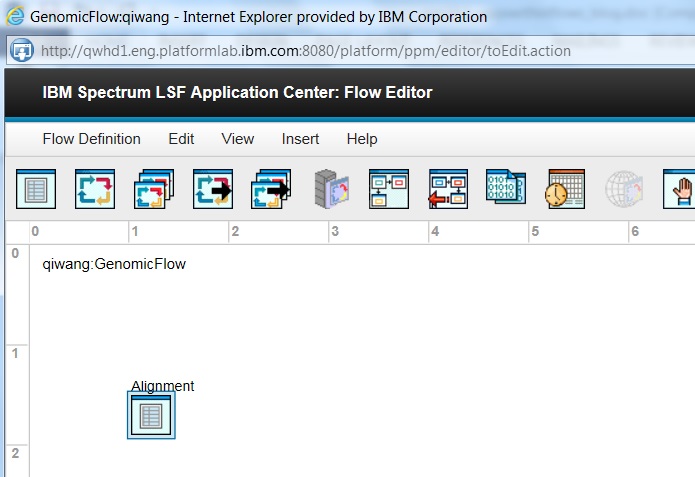The image size is (695, 477).
Task: Click the grayed-out globe icon
Action: tap(624, 189)
